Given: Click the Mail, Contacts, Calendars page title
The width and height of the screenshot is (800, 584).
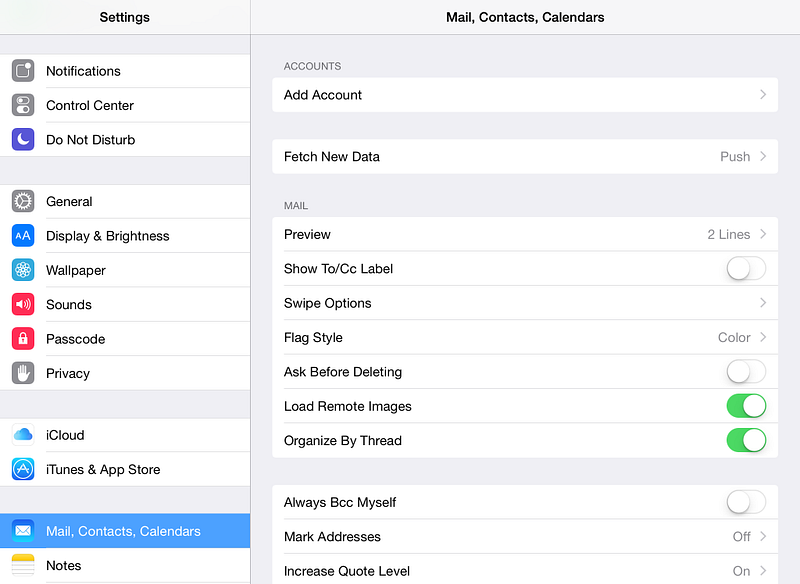Looking at the screenshot, I should pyautogui.click(x=525, y=17).
